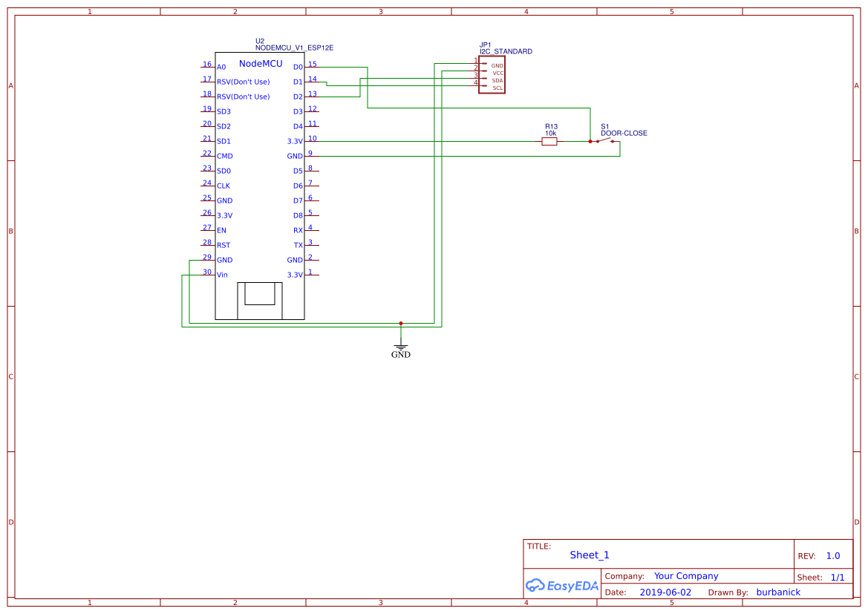Select the DOOR-CLOSE switch symbol S1
The height and width of the screenshot is (614, 868).
point(603,139)
